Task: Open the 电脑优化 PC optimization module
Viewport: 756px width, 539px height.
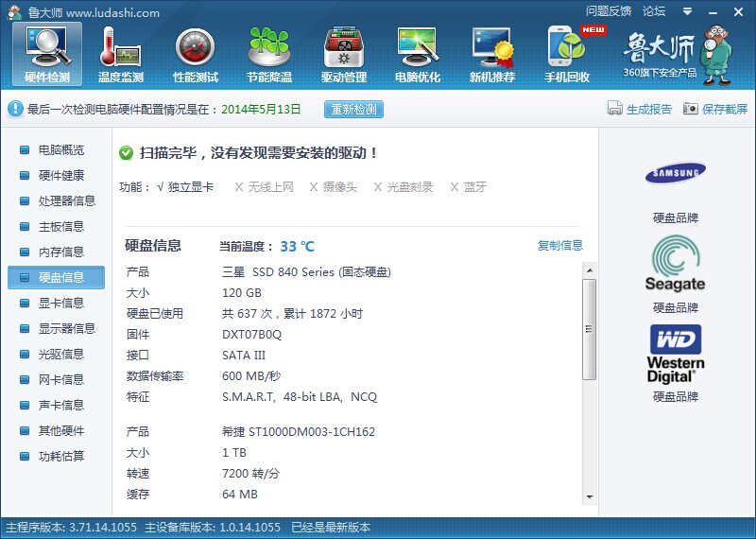Action: point(418,55)
